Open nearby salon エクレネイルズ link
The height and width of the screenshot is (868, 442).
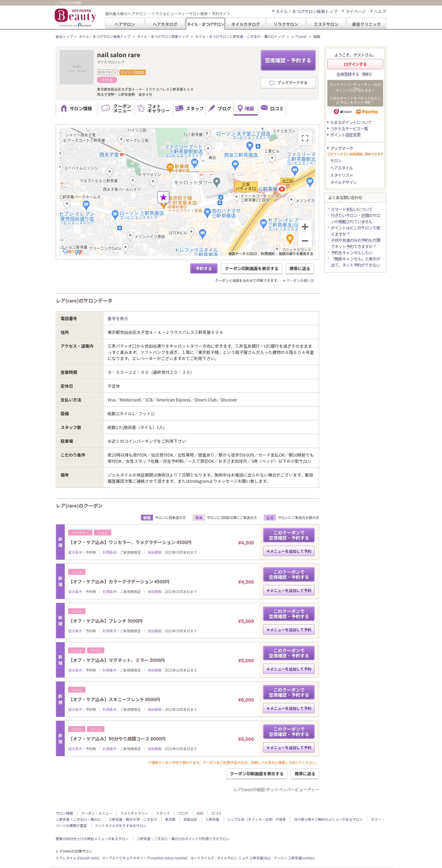[x=77, y=858]
